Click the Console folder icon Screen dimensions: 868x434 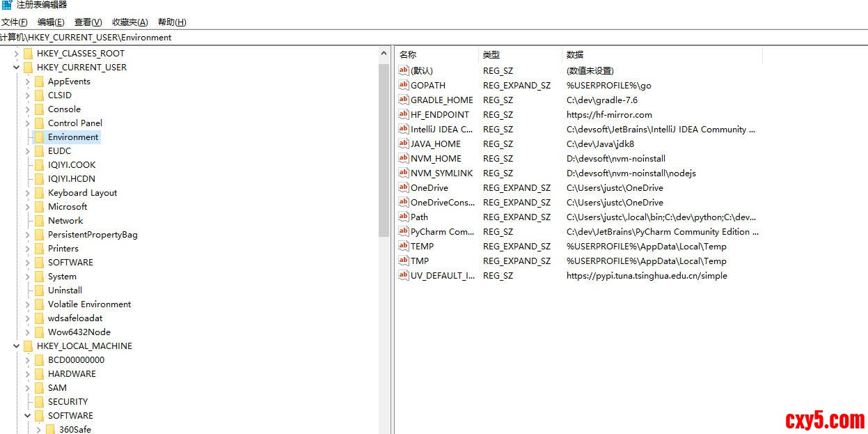click(39, 109)
